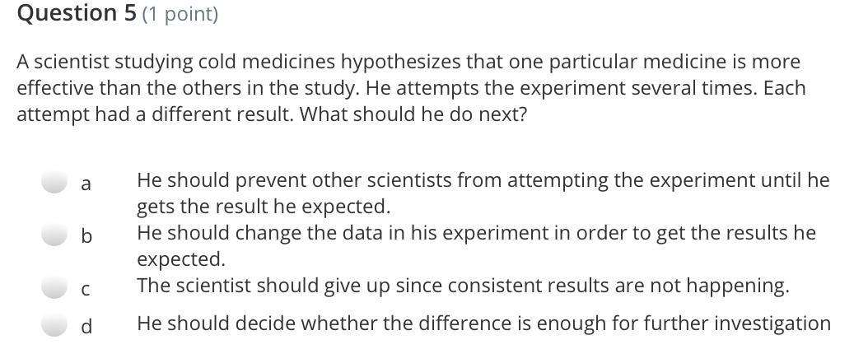Click the letter label 'a'

tap(86, 184)
